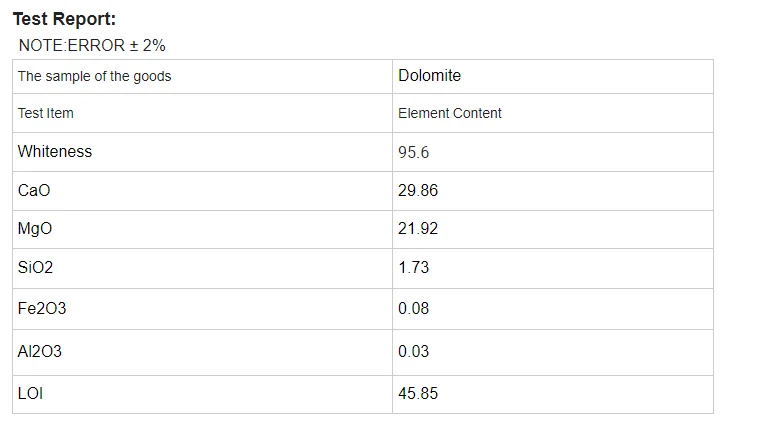
Task: Click the Test Item header cell
Action: pyautogui.click(x=203, y=113)
